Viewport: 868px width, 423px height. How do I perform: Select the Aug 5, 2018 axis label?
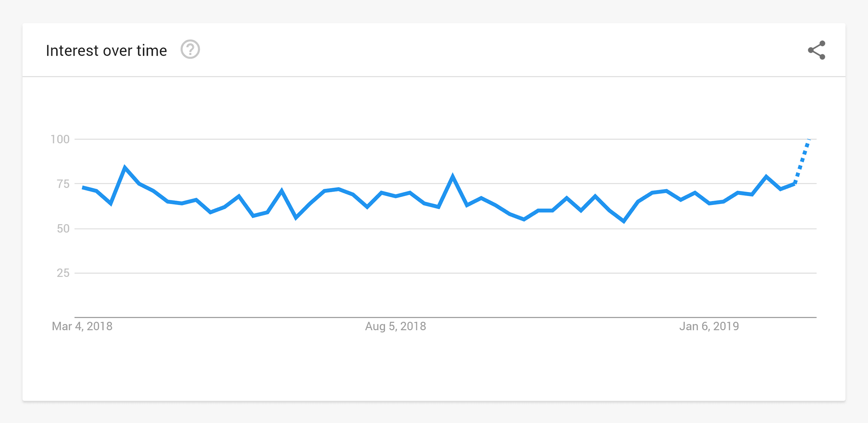pos(395,326)
